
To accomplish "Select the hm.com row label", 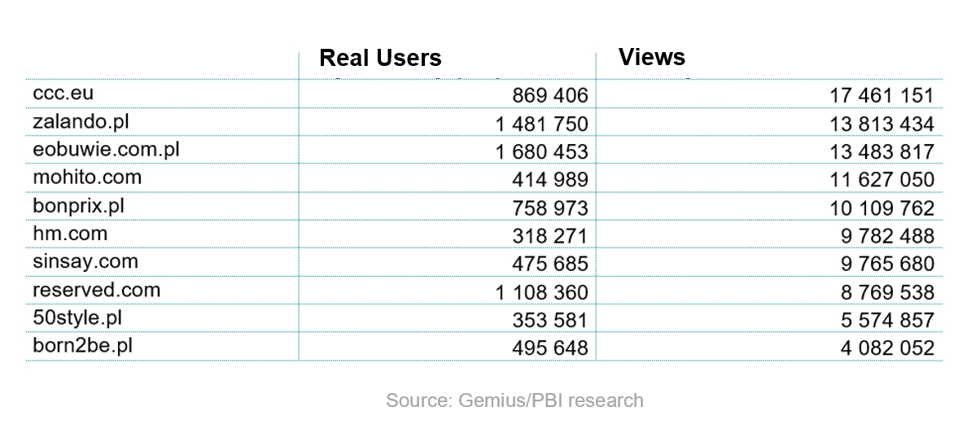I will click(x=70, y=234).
